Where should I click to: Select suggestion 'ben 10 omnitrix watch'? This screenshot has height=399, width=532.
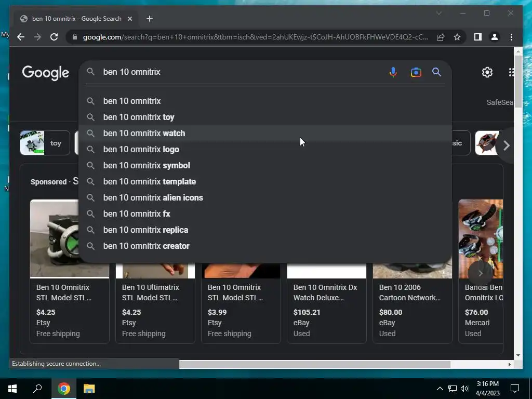click(265, 133)
